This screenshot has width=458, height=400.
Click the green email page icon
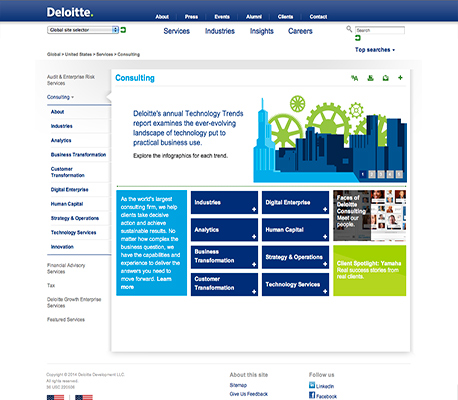386,78
